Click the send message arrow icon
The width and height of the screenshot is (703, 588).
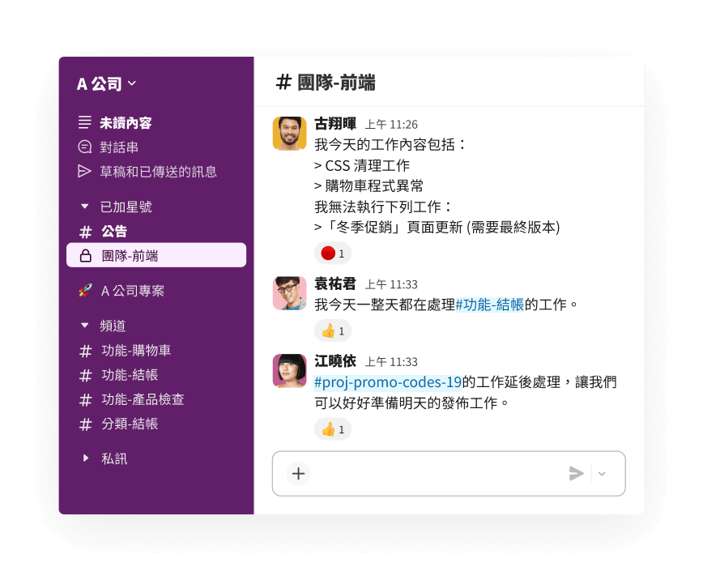tap(576, 474)
